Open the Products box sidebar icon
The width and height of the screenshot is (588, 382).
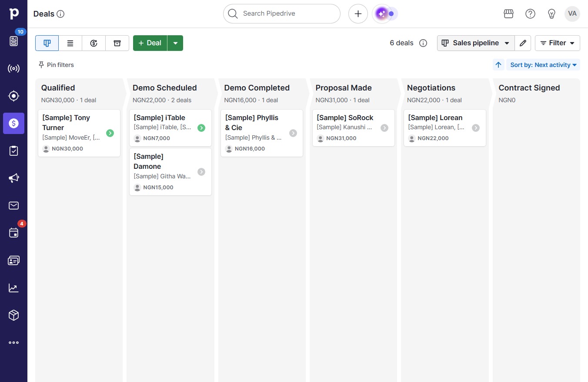coord(14,315)
